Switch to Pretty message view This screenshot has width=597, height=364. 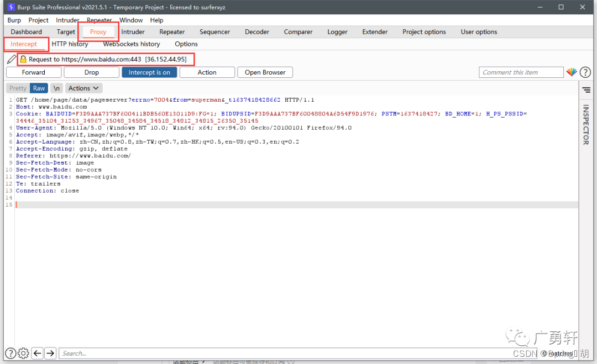pyautogui.click(x=18, y=88)
